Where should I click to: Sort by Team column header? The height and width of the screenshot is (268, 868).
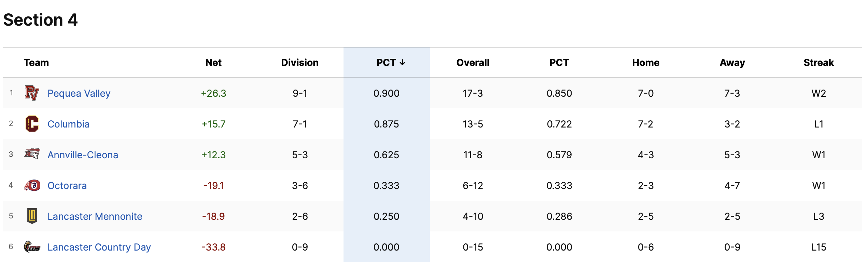pyautogui.click(x=36, y=63)
